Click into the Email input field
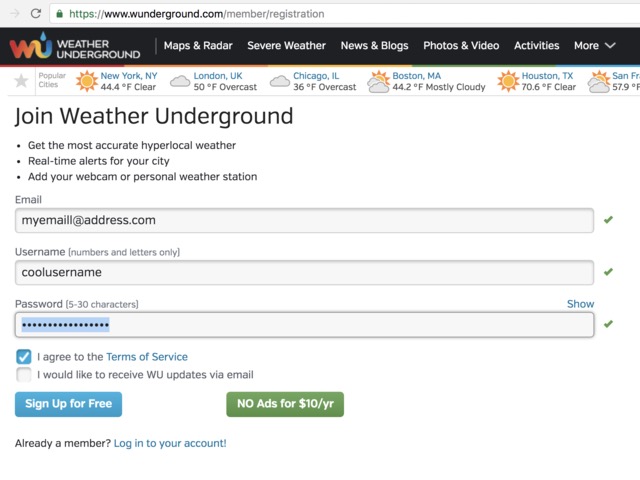The height and width of the screenshot is (480, 640). [x=304, y=220]
